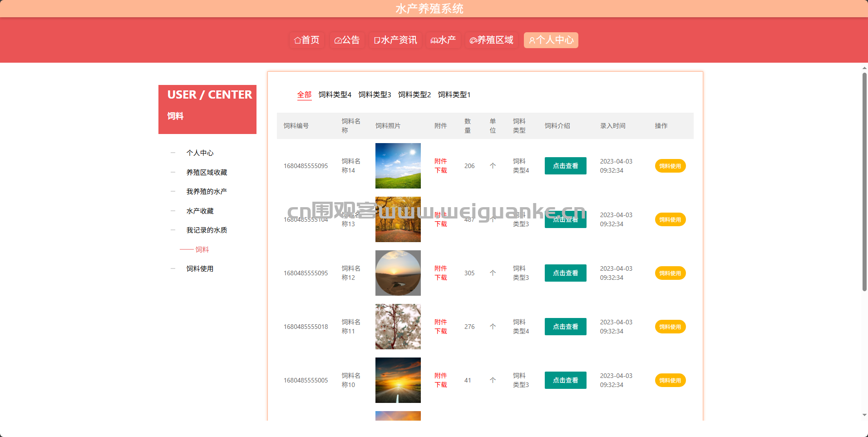
Task: Filter by 饲料类型4 tab
Action: click(335, 94)
